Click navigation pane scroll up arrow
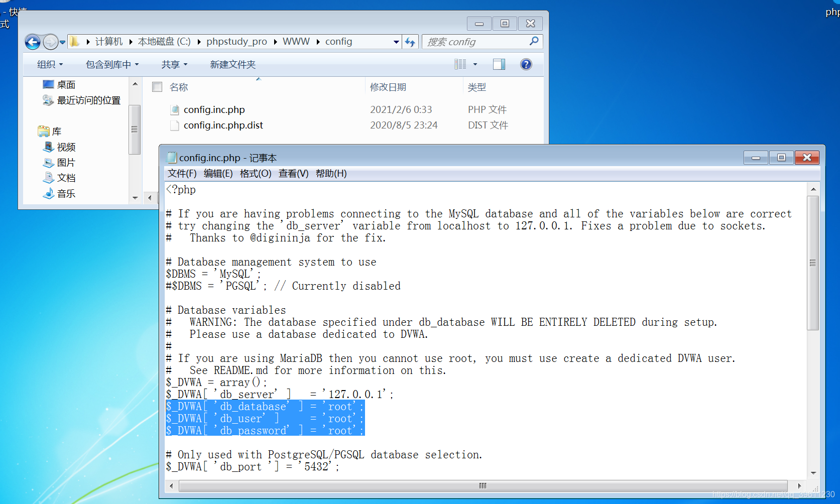 135,84
